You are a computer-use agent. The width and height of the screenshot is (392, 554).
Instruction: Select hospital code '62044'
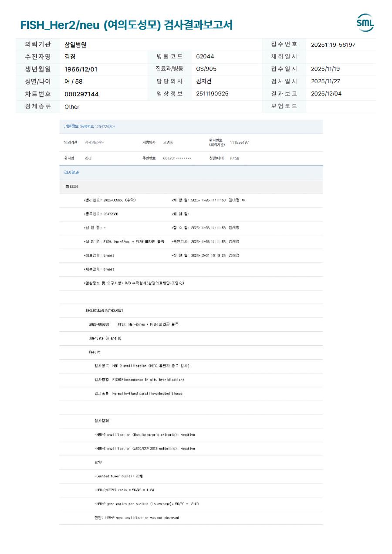(205, 57)
